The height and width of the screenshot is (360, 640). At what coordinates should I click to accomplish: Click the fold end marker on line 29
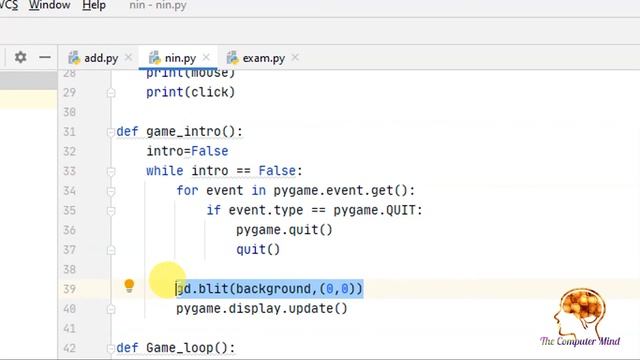(111, 93)
